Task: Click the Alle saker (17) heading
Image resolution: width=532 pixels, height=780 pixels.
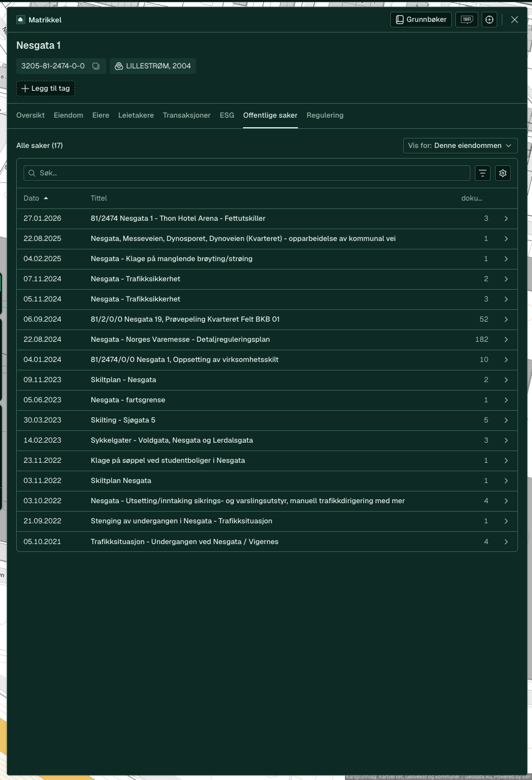Action: [x=39, y=146]
